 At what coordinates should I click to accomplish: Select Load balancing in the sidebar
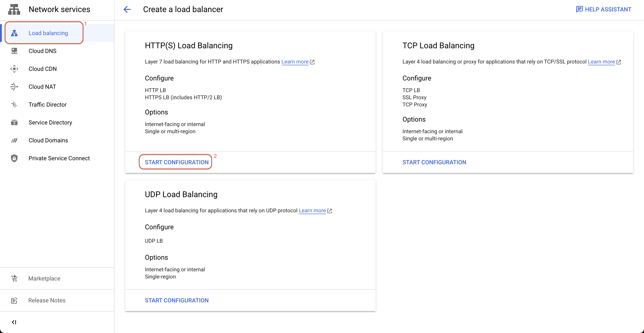48,33
